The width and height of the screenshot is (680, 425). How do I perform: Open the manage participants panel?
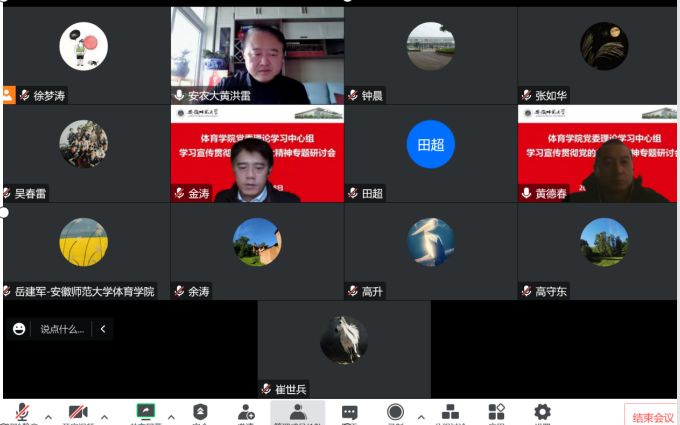(x=297, y=413)
